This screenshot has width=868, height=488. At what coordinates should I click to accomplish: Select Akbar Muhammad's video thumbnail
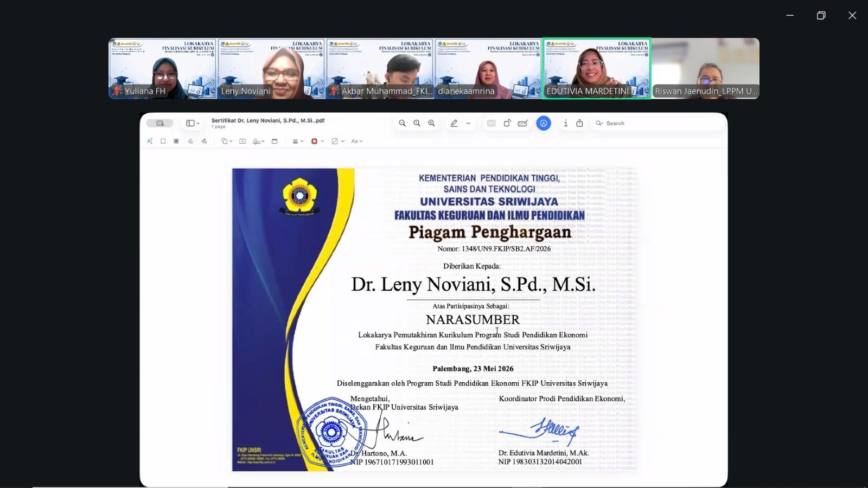pyautogui.click(x=380, y=68)
